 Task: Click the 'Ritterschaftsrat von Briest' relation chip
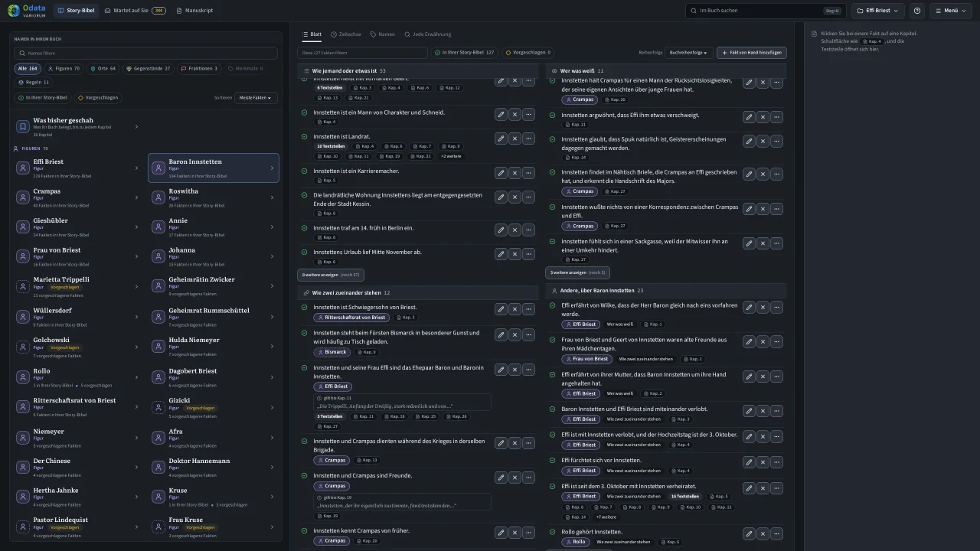pos(351,318)
